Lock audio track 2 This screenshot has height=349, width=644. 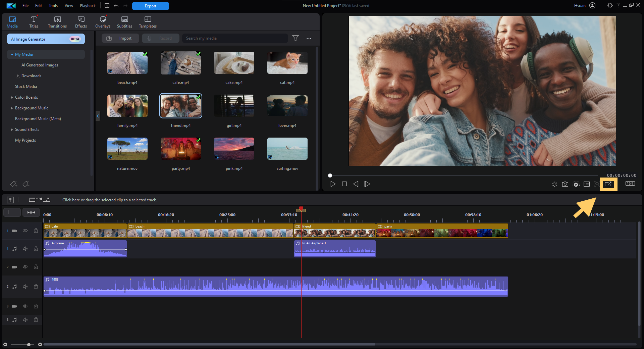36,287
